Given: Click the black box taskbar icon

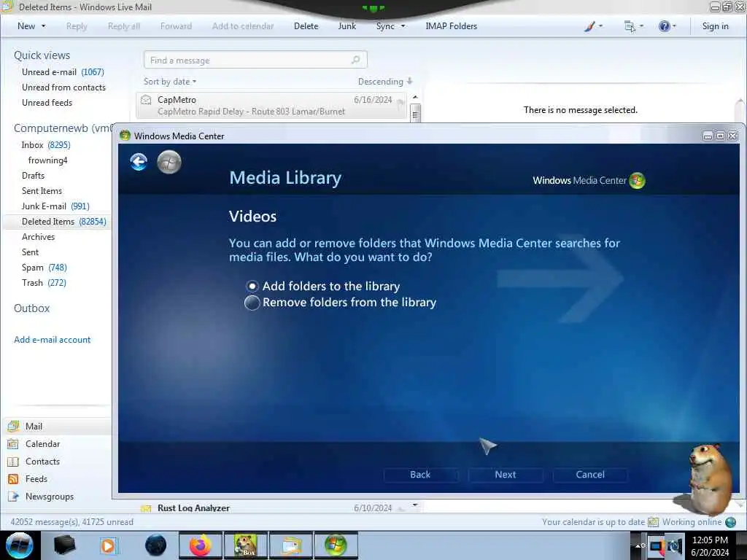Looking at the screenshot, I should 64,545.
